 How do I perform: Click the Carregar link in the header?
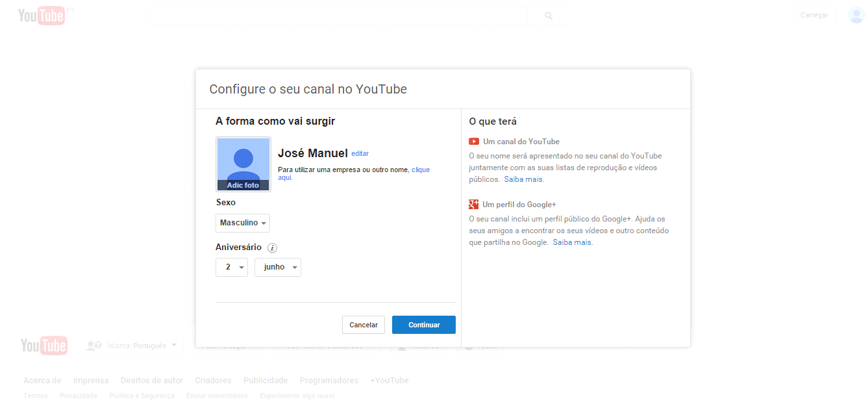[814, 15]
